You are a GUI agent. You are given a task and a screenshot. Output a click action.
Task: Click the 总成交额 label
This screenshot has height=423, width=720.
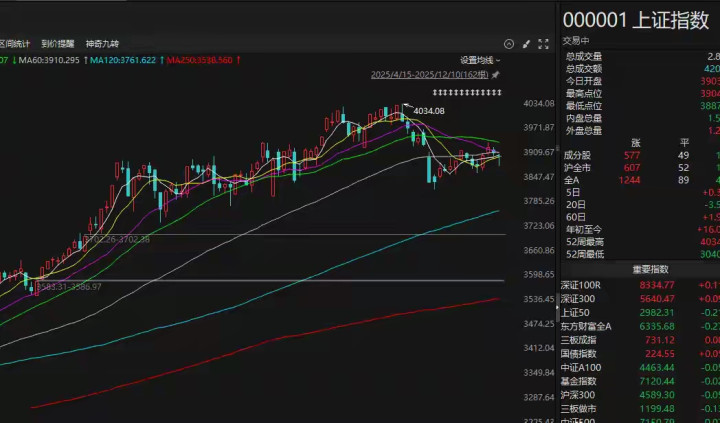coord(584,69)
